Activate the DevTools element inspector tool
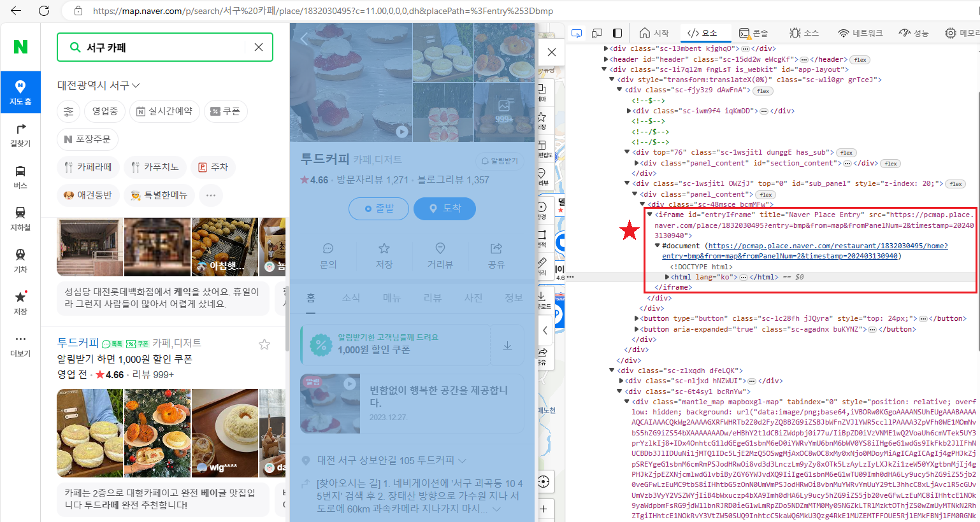 577,33
